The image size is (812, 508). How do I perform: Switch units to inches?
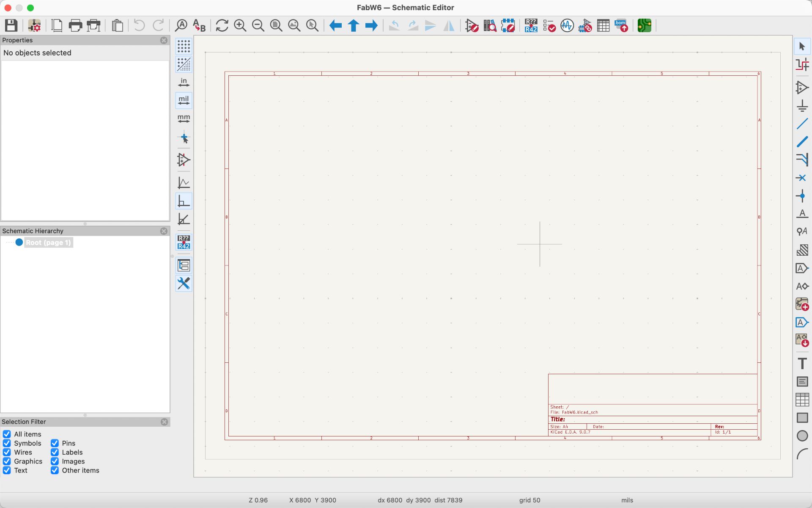(184, 82)
